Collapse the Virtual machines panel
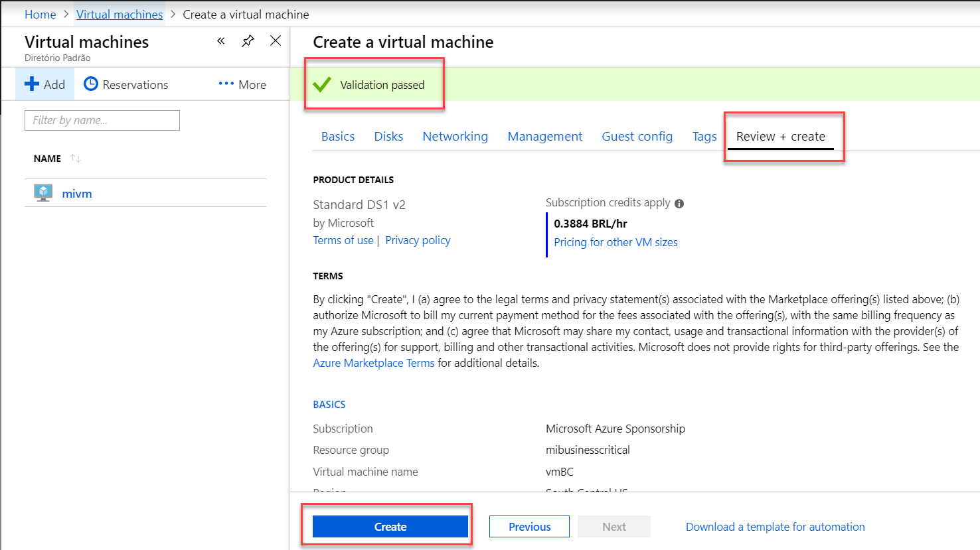Screen dimensions: 980x550 tap(221, 41)
